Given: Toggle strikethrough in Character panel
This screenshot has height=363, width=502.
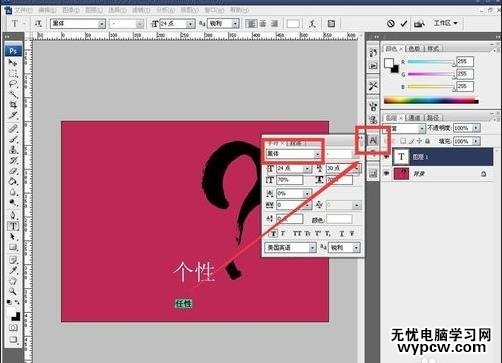Looking at the screenshot, I should click(x=352, y=234).
